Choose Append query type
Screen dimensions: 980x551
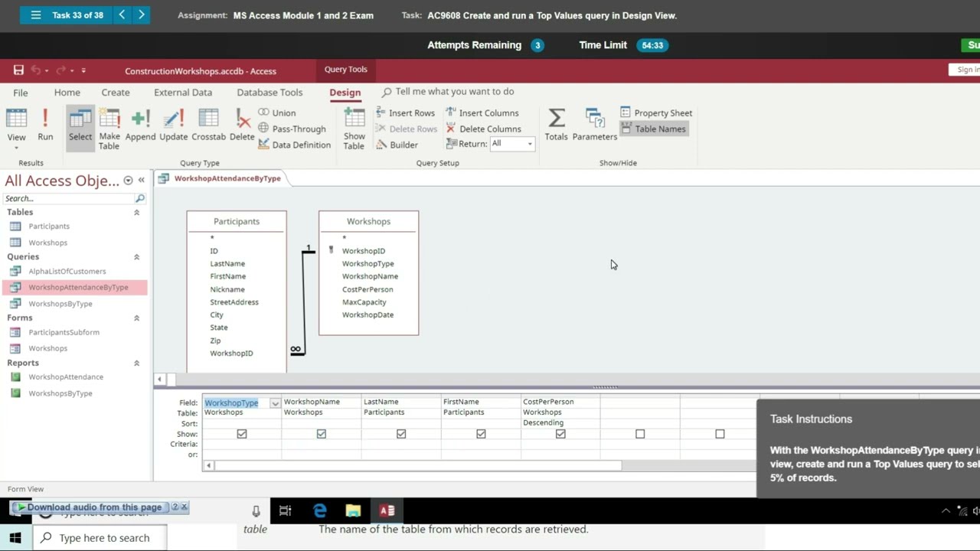140,126
